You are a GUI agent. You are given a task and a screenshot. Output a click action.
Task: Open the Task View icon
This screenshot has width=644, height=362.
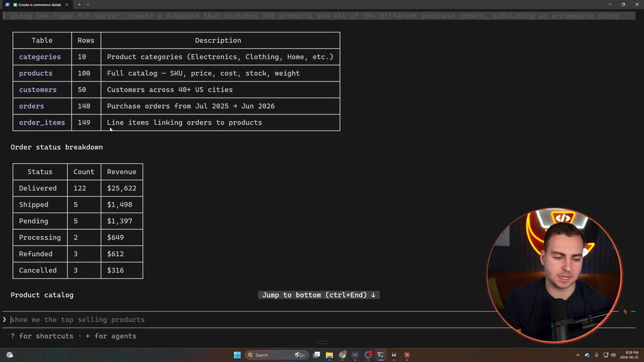[x=316, y=355]
